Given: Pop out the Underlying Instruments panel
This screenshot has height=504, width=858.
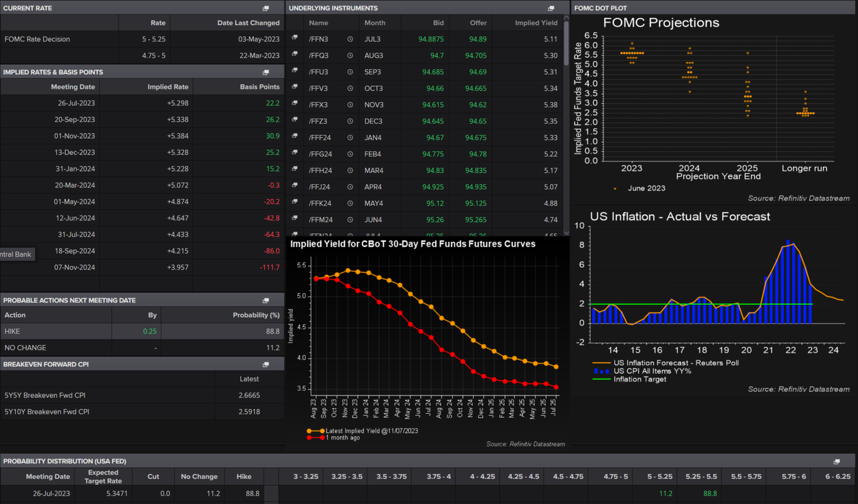Looking at the screenshot, I should pos(551,9).
